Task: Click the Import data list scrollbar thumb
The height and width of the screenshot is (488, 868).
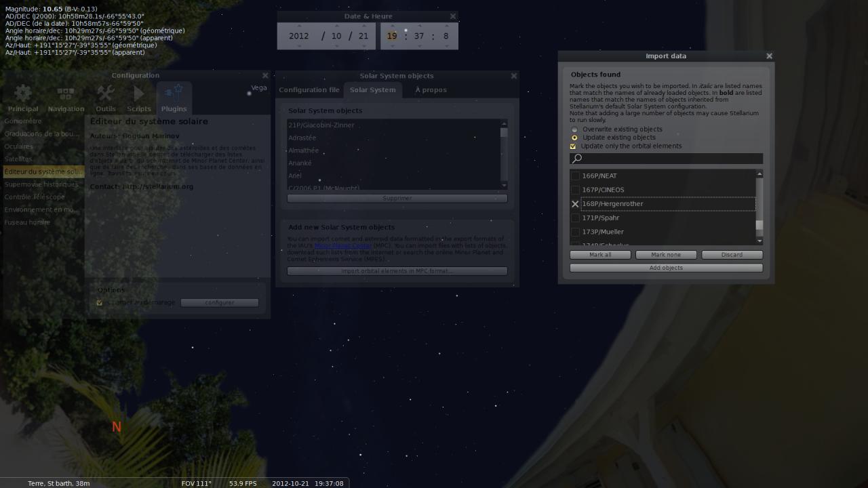Action: pos(759,226)
